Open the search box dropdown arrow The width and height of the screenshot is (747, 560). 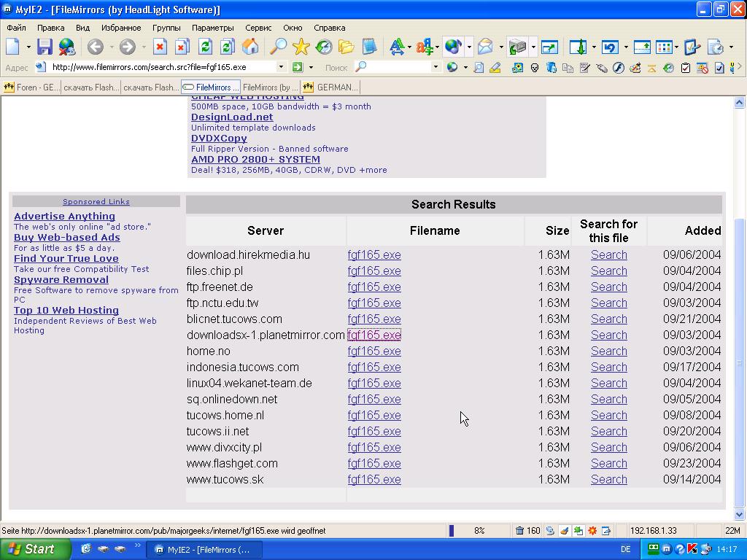tap(436, 67)
